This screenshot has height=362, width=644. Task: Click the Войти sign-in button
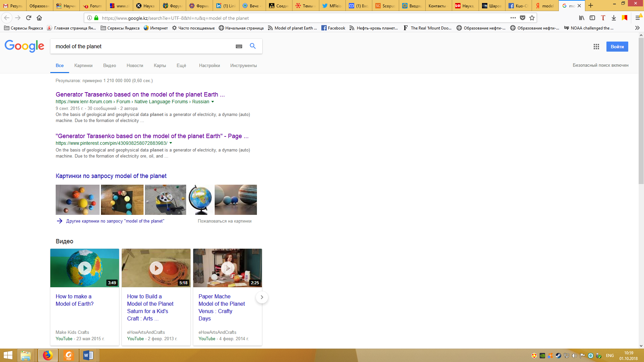617,47
